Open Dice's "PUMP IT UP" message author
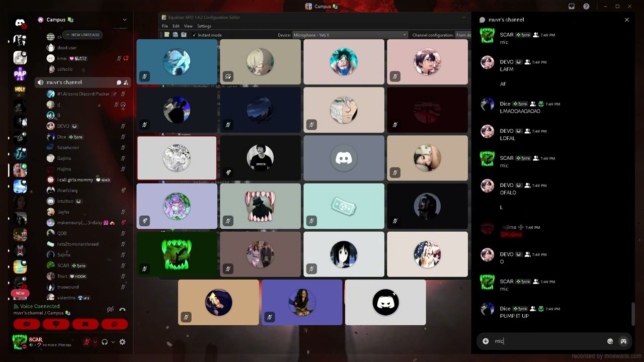 click(x=505, y=309)
